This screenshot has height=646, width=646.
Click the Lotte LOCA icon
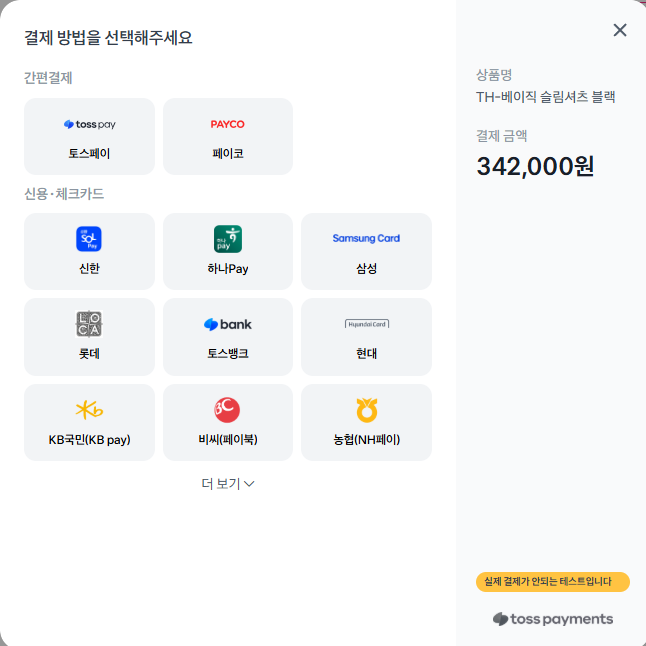coord(89,324)
